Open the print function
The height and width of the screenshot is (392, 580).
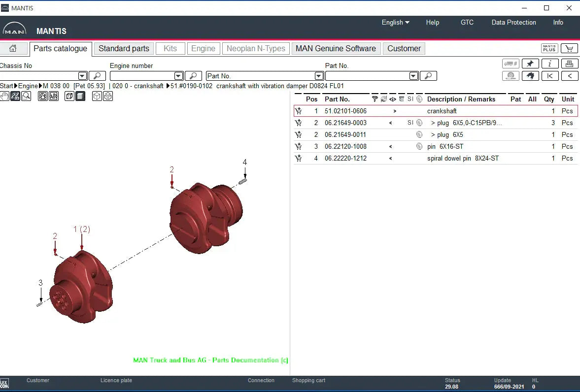(x=570, y=63)
